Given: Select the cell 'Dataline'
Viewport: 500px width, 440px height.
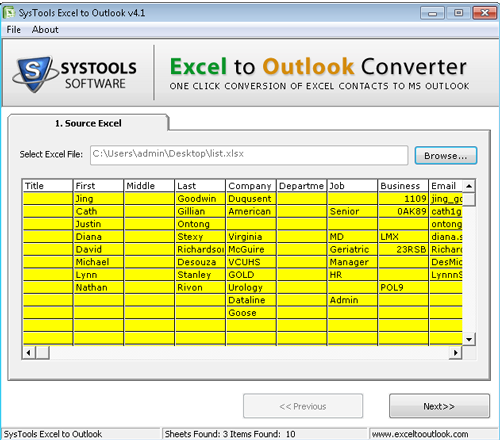Looking at the screenshot, I should tap(251, 300).
